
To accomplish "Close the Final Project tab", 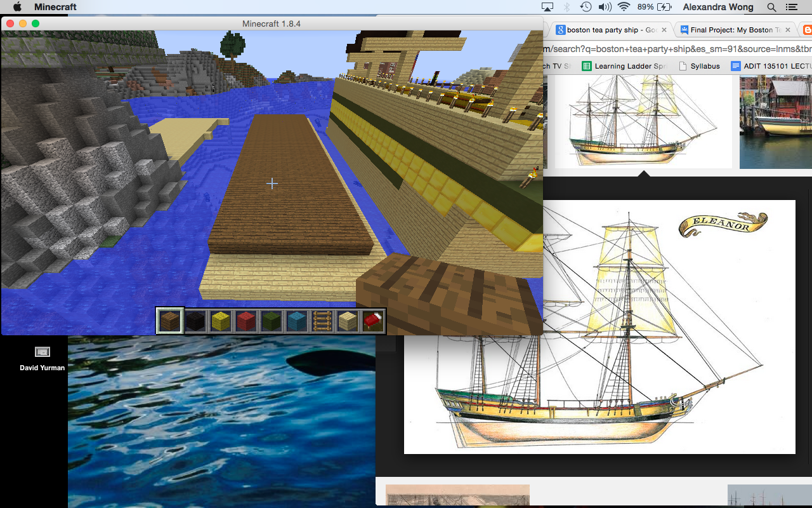I will pos(788,30).
